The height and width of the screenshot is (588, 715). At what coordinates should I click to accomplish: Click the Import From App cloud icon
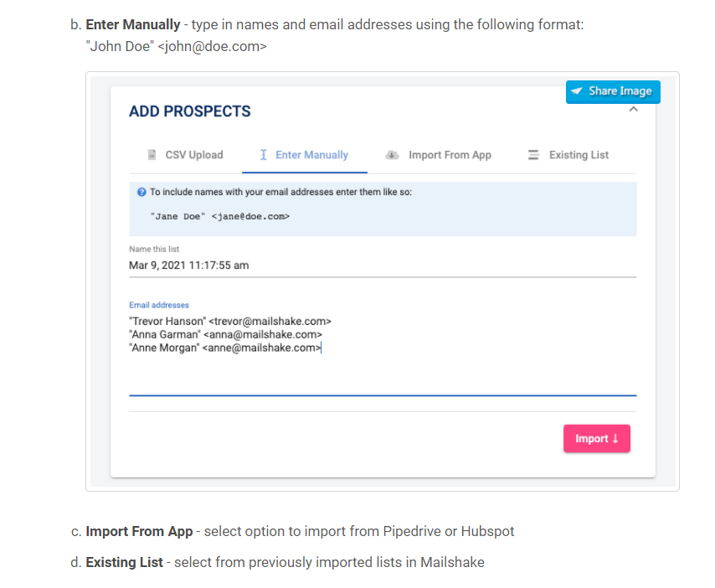click(391, 154)
